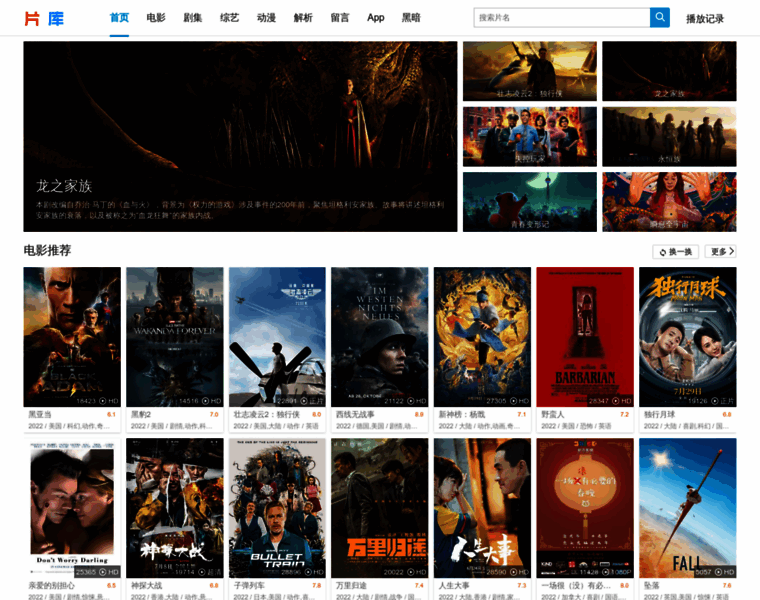Focus the 搜索片名 search field
This screenshot has height=600, width=760.
561,18
